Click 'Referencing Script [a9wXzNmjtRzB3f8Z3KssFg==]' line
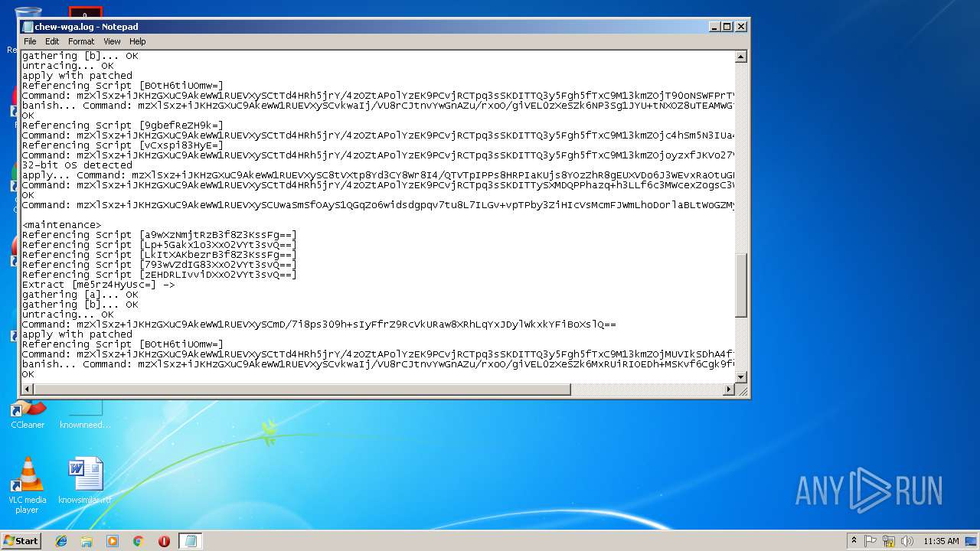The width and height of the screenshot is (980, 551). pos(159,235)
